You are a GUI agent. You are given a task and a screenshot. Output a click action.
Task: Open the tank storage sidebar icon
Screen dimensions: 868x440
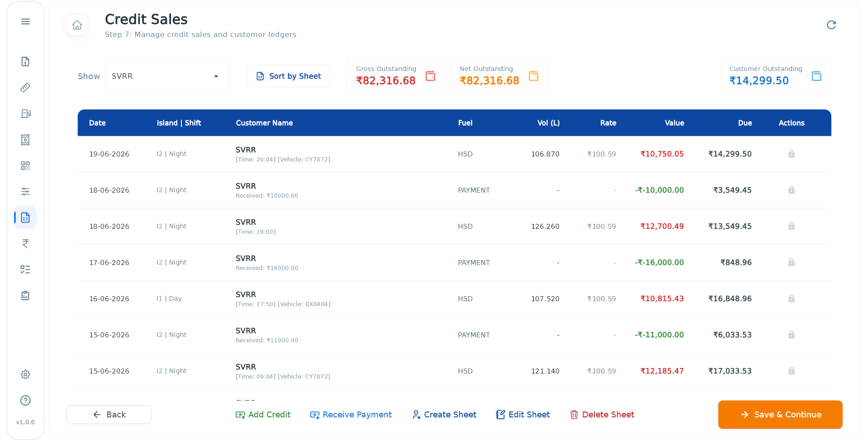coord(25,139)
